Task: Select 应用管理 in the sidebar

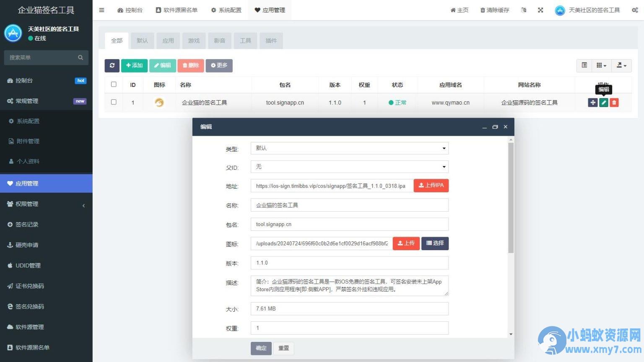Action: tap(46, 184)
